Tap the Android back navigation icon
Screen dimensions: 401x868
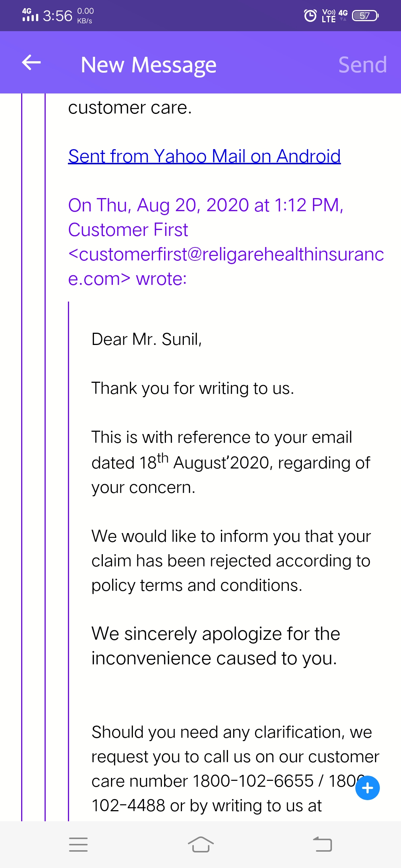322,844
